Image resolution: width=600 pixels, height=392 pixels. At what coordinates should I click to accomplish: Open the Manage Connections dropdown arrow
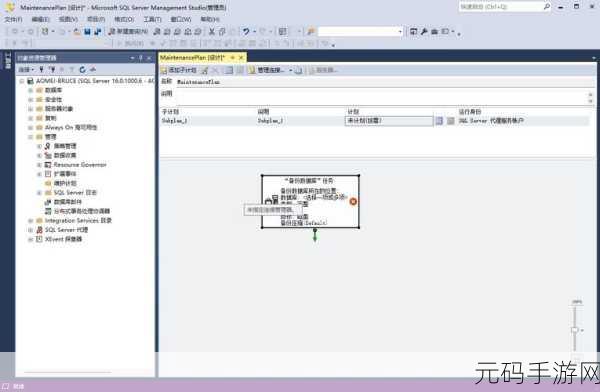point(290,70)
